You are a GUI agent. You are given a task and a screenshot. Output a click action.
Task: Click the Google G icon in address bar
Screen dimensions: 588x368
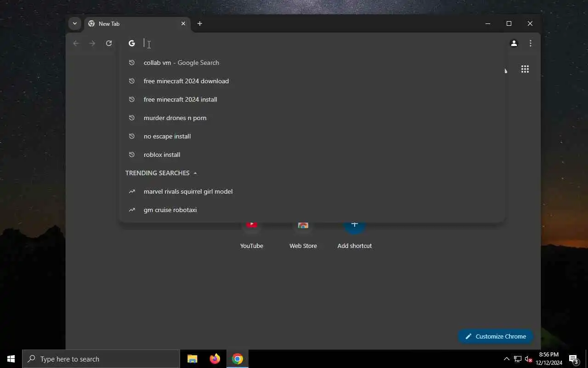[132, 43]
